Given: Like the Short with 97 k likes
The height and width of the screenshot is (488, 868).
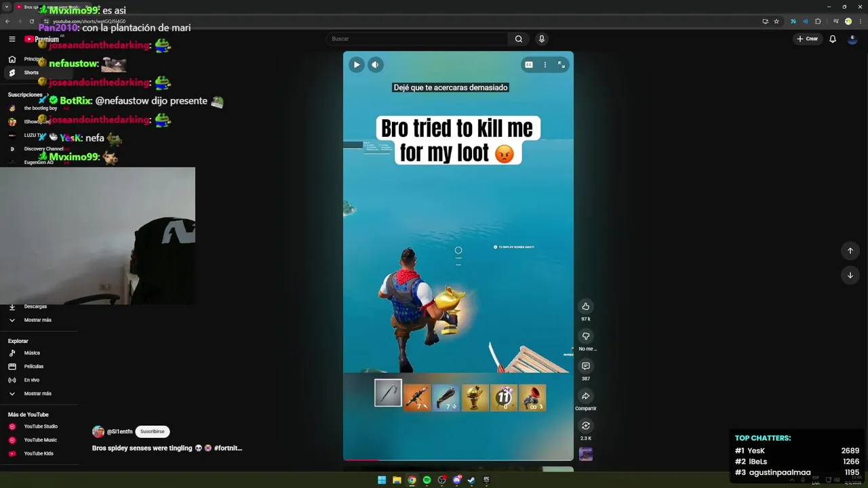Looking at the screenshot, I should pyautogui.click(x=586, y=306).
